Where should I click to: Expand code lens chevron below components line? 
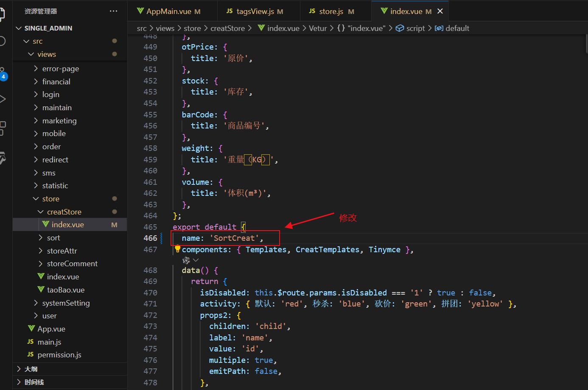(x=196, y=260)
